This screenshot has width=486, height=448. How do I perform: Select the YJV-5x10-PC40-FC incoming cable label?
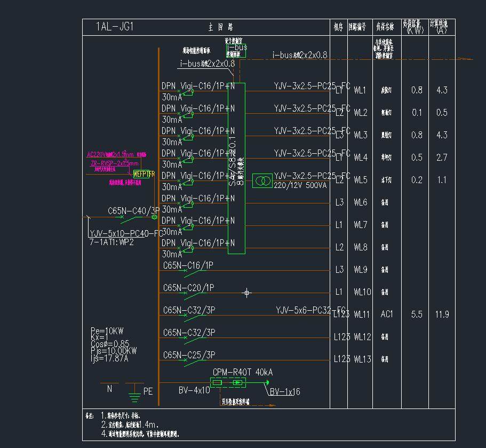point(126,233)
